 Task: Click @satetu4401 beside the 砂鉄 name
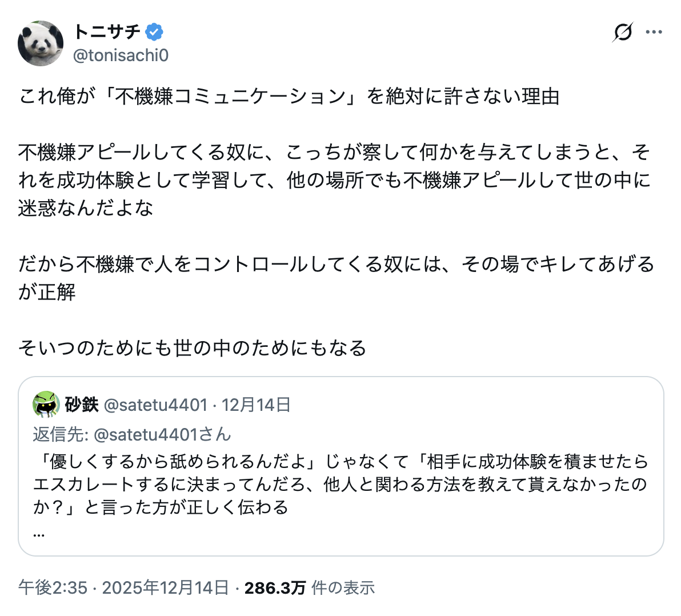[155, 405]
